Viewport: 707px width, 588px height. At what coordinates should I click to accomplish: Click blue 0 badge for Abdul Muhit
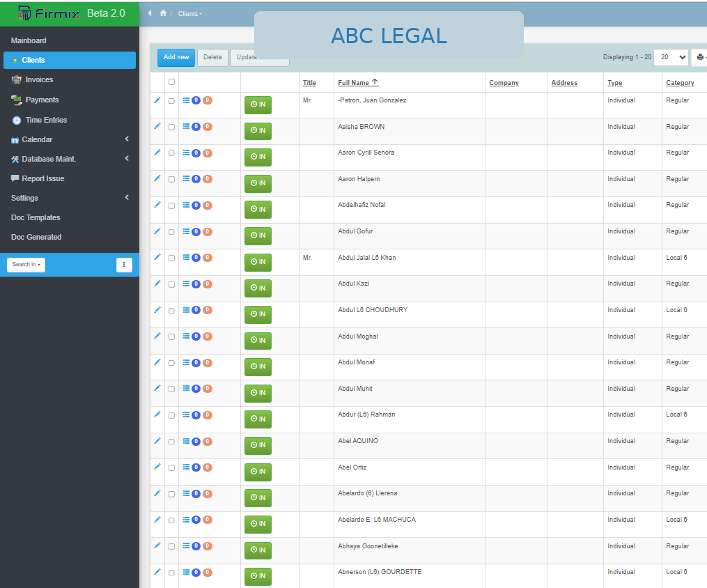pos(196,389)
